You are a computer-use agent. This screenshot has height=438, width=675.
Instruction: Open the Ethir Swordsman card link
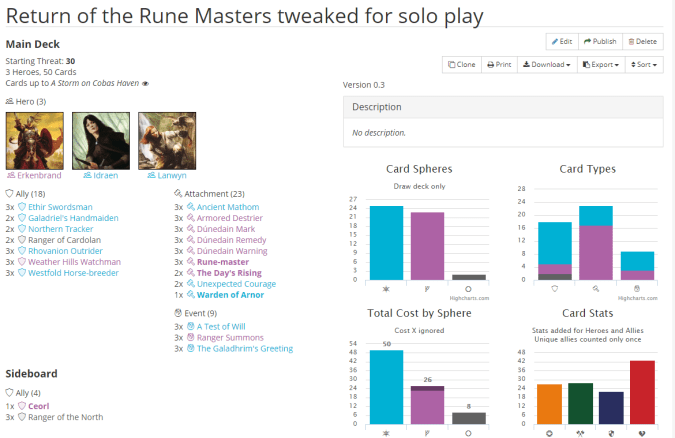pos(61,207)
